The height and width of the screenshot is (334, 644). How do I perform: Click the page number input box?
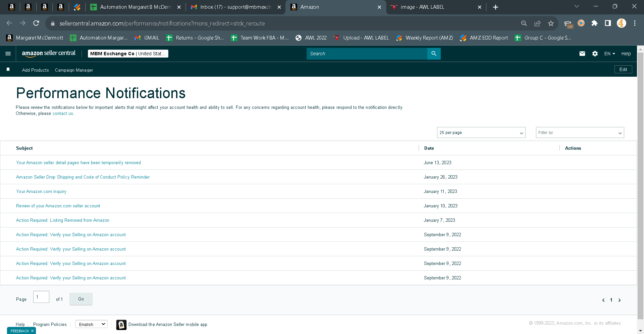(x=41, y=297)
